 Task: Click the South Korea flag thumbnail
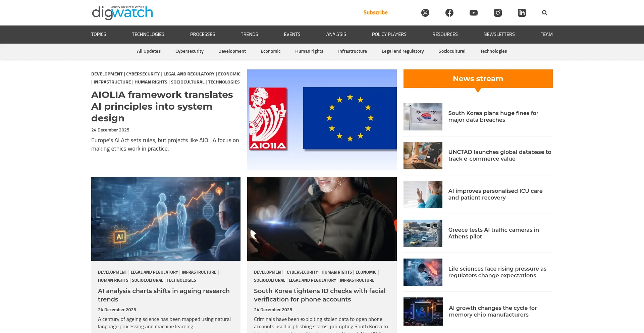423,117
